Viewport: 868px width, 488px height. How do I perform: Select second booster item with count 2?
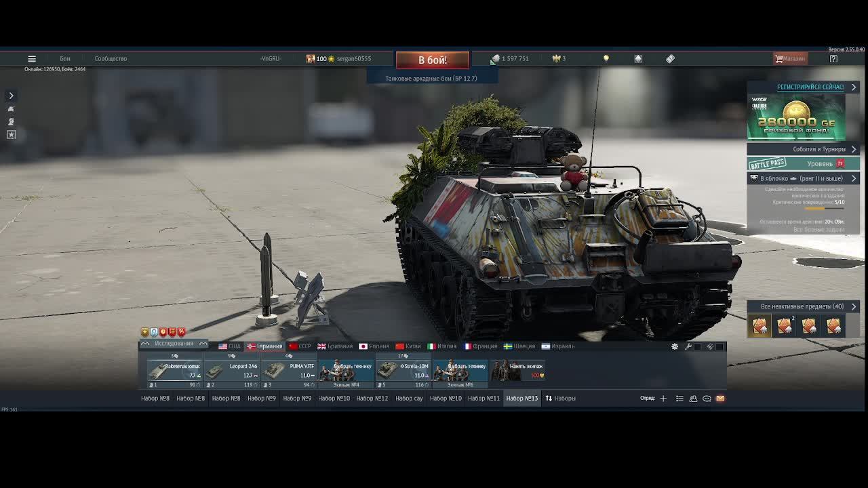click(x=785, y=326)
